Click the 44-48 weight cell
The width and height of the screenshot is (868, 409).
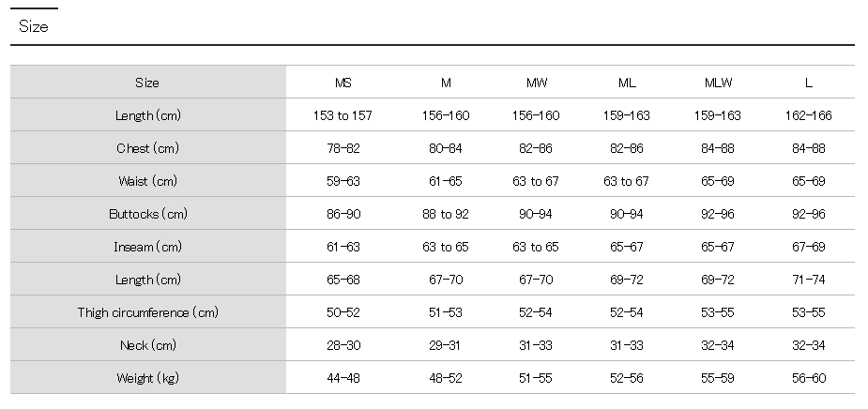(x=343, y=378)
